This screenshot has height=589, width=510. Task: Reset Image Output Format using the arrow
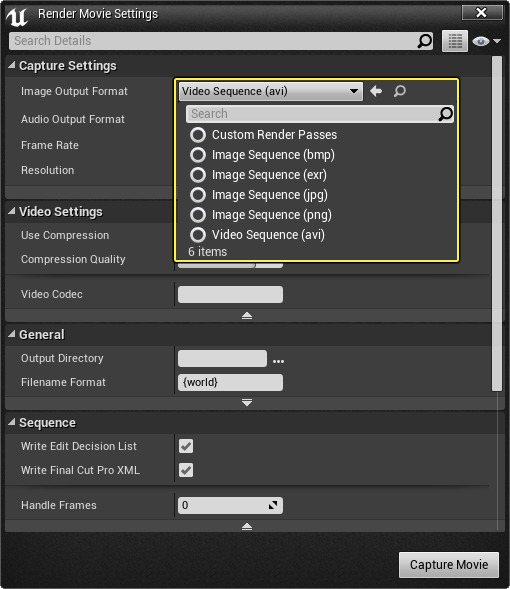coord(376,91)
